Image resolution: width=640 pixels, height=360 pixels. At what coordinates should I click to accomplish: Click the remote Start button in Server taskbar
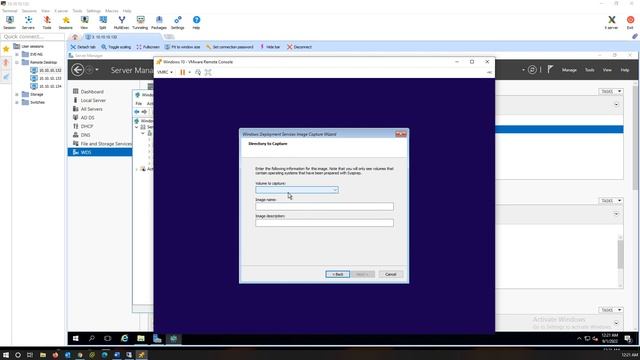point(76,338)
